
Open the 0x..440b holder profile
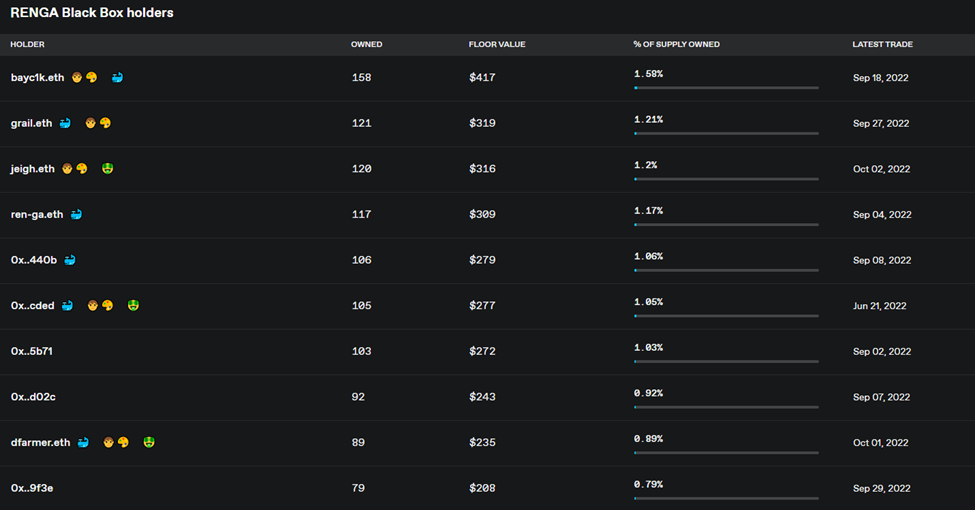[x=34, y=260]
